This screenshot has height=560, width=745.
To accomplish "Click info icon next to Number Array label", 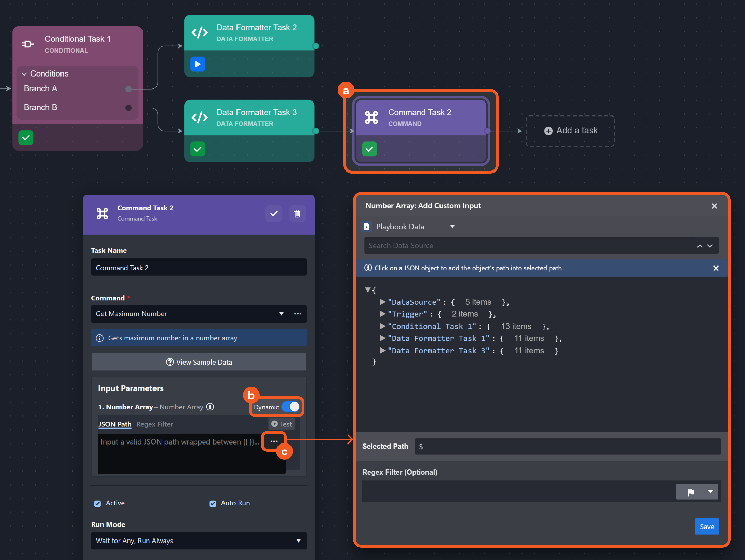I will click(211, 407).
